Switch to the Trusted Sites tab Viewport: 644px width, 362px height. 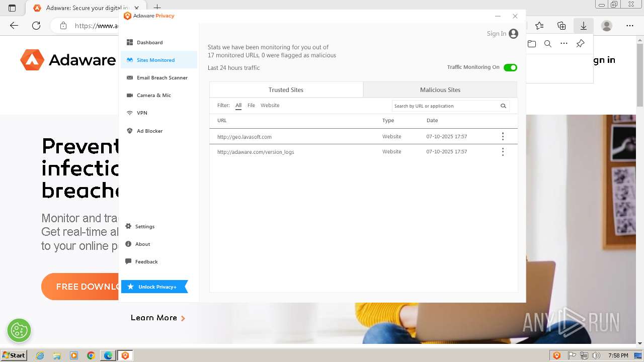[x=286, y=89]
